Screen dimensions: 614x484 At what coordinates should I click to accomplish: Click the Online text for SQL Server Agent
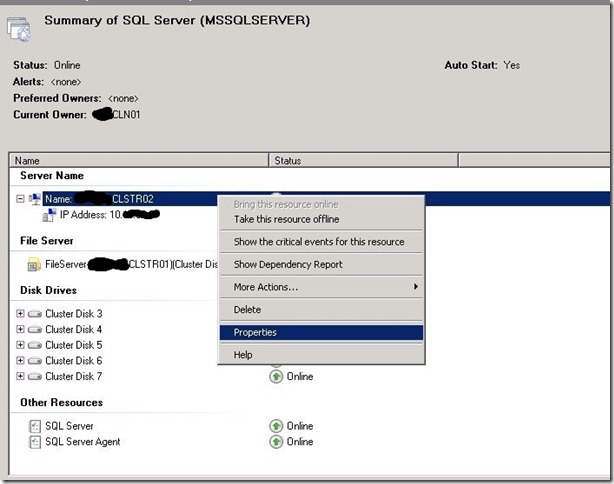300,442
